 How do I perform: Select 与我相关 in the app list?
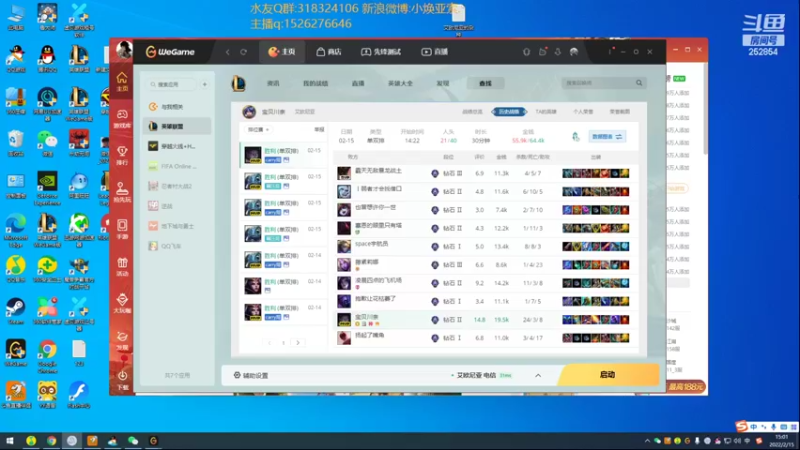177,107
